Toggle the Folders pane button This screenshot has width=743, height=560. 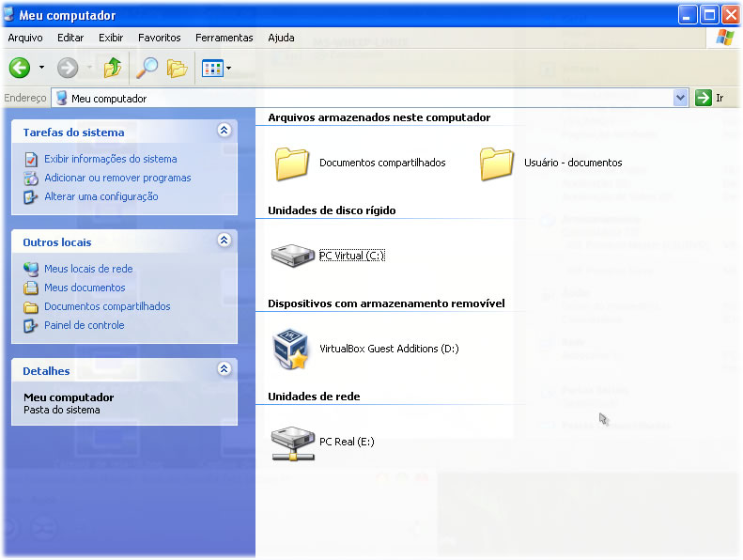click(177, 69)
